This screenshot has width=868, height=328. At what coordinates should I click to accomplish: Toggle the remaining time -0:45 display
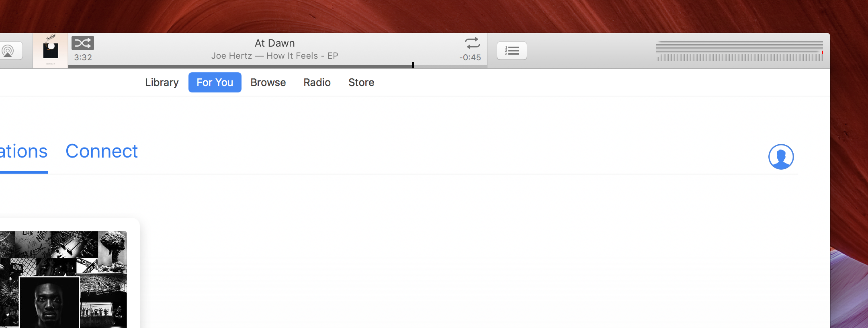tap(470, 57)
